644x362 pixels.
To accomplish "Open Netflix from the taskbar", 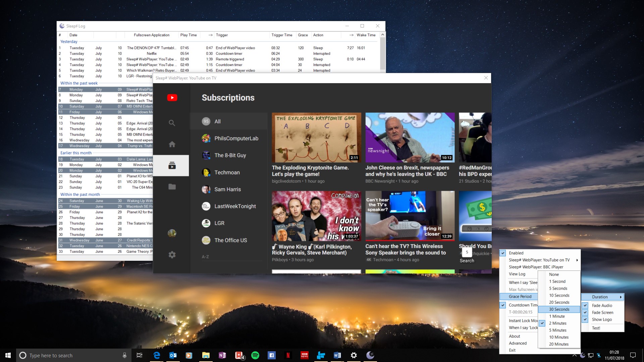I will [x=288, y=355].
